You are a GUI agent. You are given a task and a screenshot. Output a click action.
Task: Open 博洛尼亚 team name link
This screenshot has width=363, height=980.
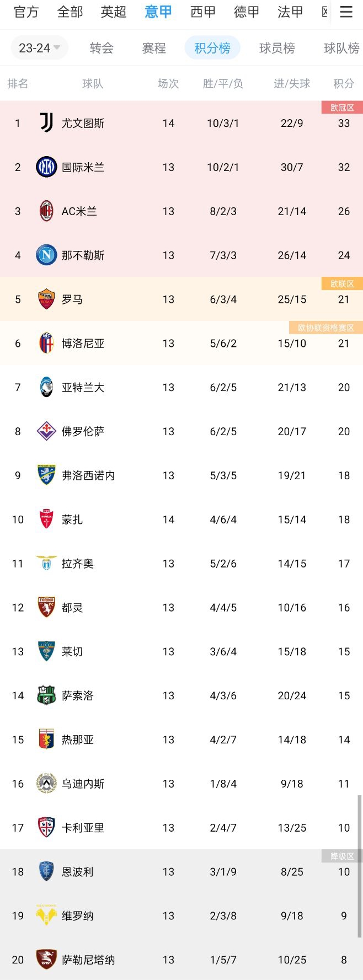(83, 344)
